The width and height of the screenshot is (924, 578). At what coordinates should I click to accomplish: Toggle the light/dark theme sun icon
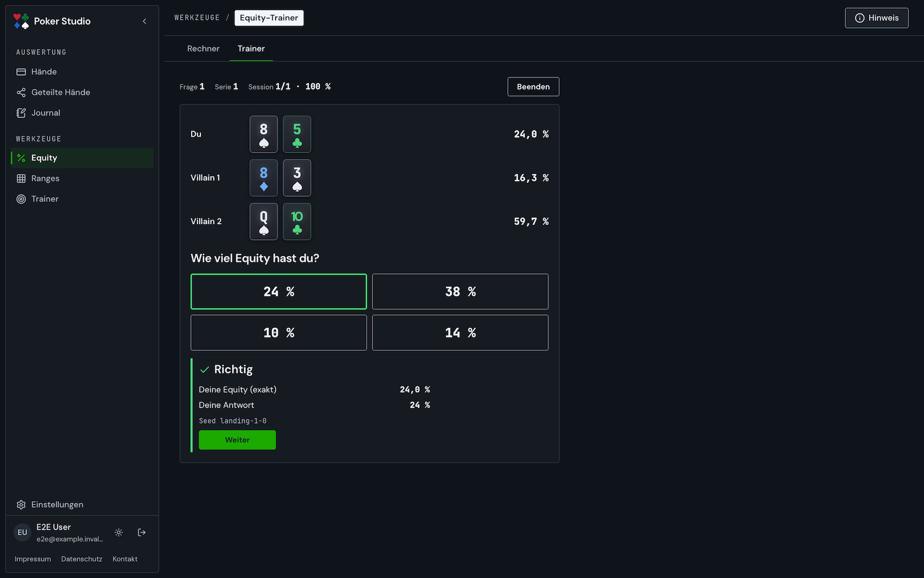[119, 532]
